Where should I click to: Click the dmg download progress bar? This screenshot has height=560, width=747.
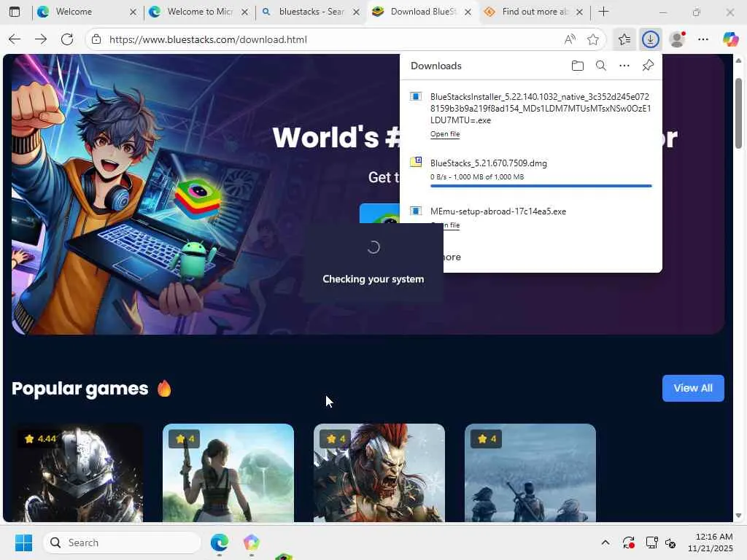(x=541, y=186)
